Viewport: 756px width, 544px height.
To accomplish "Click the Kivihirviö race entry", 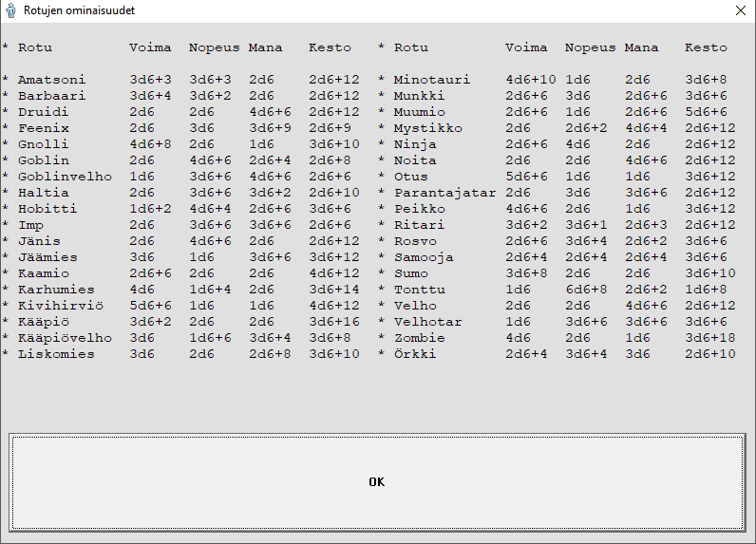I will (x=60, y=306).
